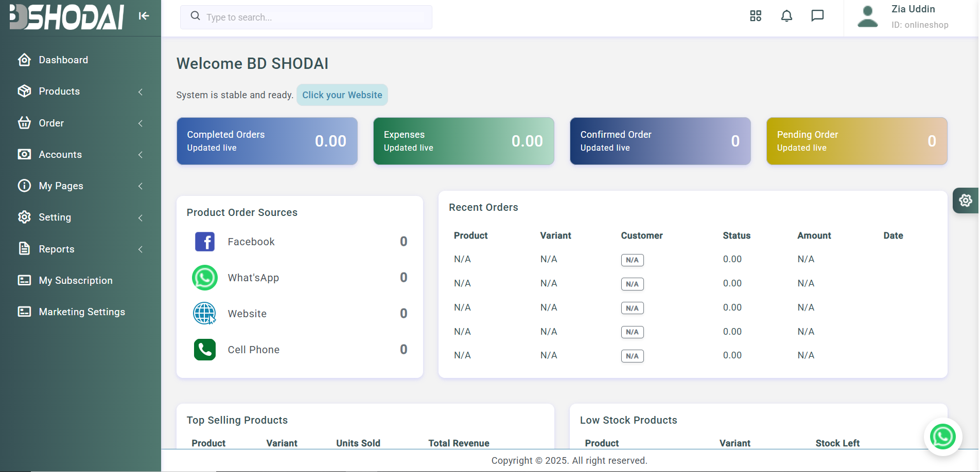Expand the Order menu chevron
The width and height of the screenshot is (980, 472).
141,123
